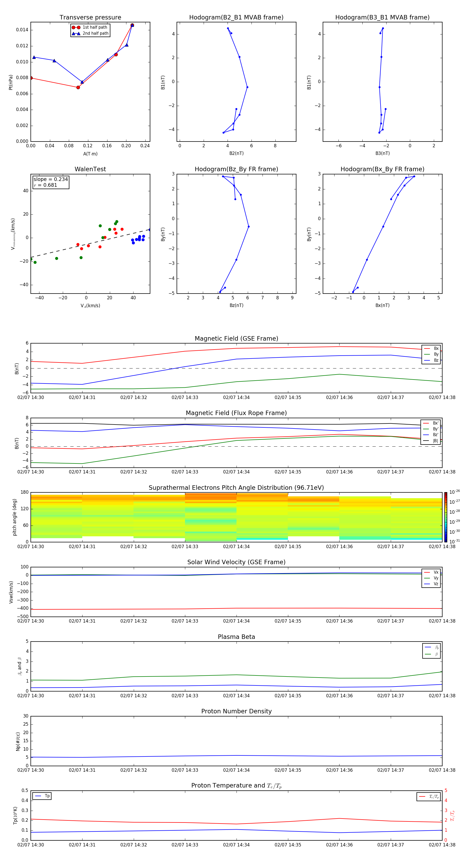Viewport: 473px width, 868px height.
Task: Click the 'Proton Number Density' title
Action: (x=236, y=712)
